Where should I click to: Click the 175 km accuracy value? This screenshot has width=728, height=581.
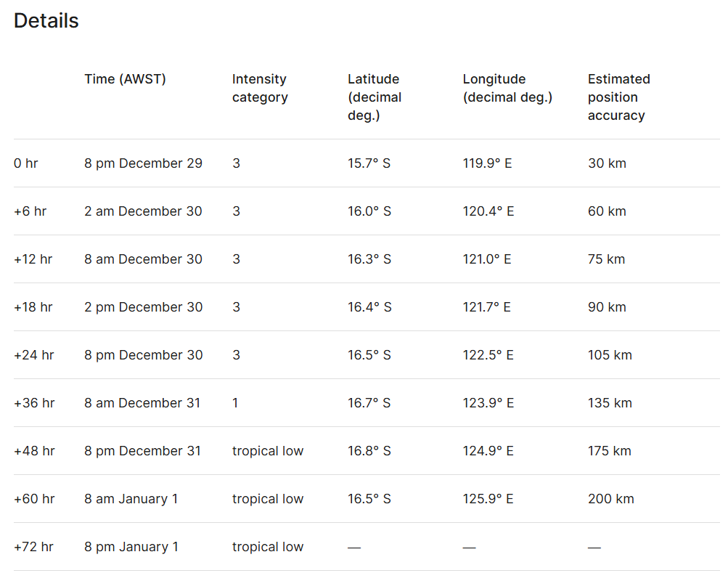pos(609,451)
